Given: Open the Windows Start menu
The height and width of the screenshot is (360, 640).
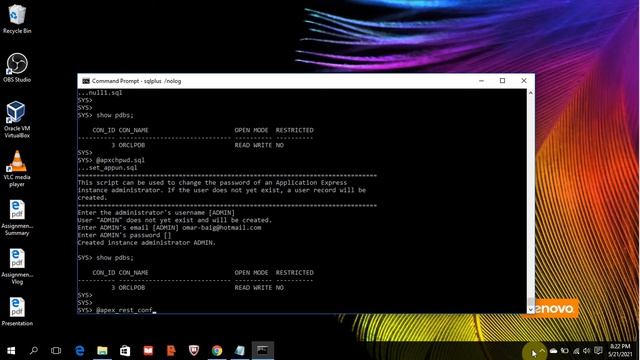Looking at the screenshot, I should pyautogui.click(x=11, y=351).
